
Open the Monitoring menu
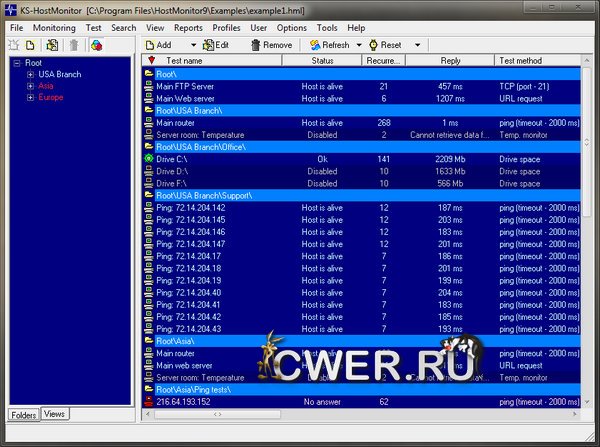tap(54, 28)
